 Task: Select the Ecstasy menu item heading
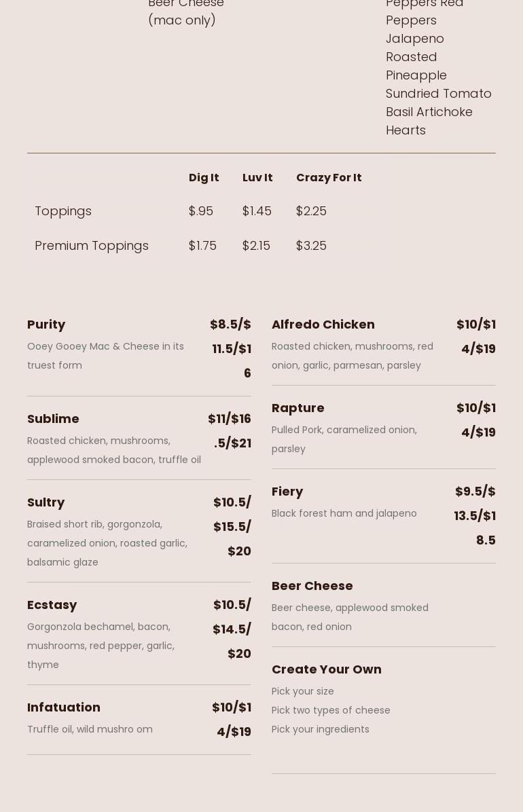click(52, 605)
